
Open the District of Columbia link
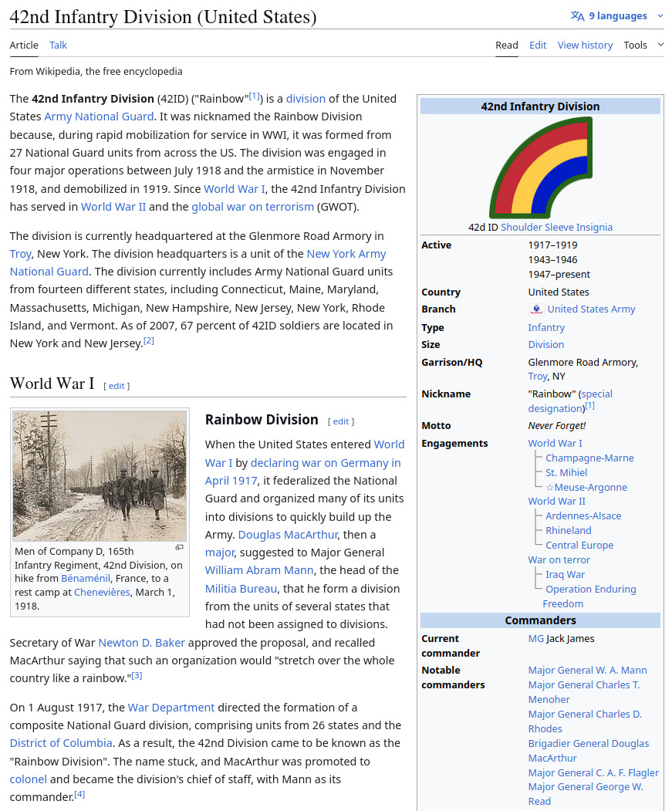(x=61, y=743)
